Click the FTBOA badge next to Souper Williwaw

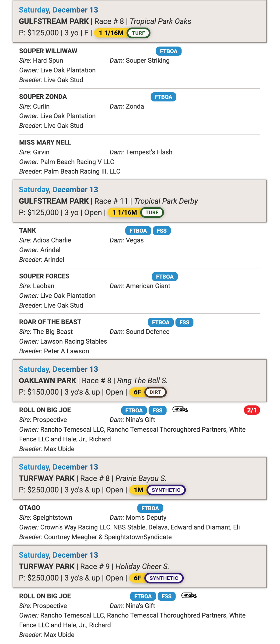168,51
